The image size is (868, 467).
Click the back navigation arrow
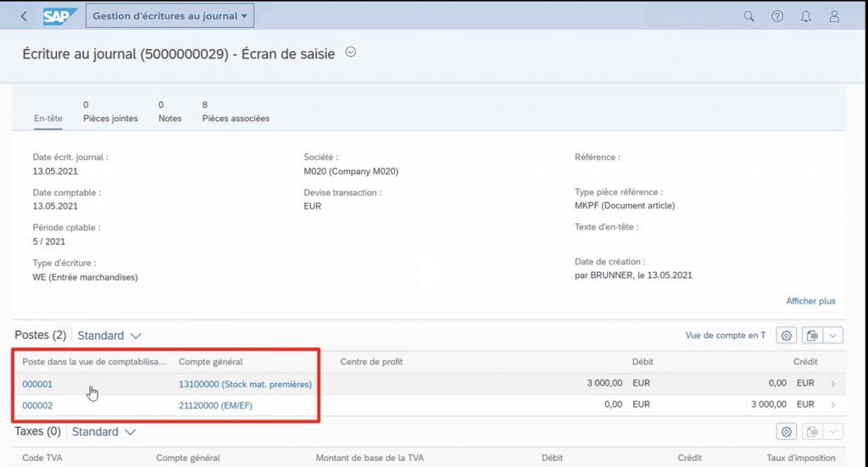24,16
